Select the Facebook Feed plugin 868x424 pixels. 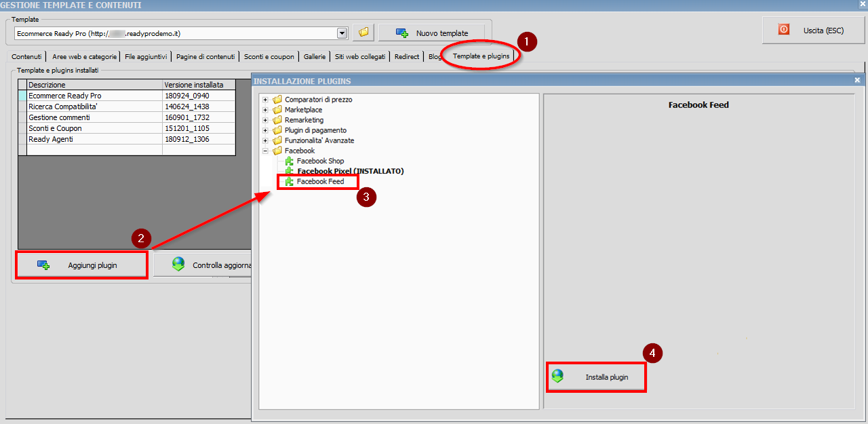[x=320, y=182]
